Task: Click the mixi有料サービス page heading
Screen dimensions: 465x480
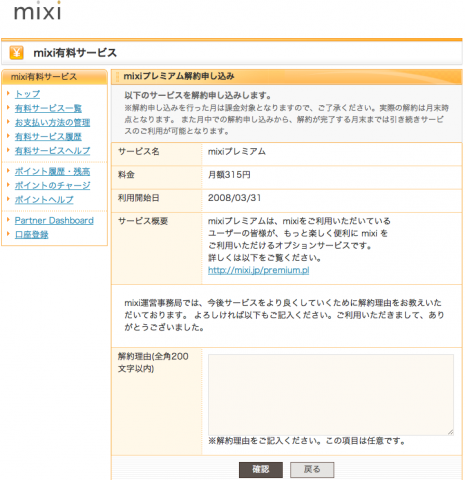Action: pyautogui.click(x=75, y=53)
